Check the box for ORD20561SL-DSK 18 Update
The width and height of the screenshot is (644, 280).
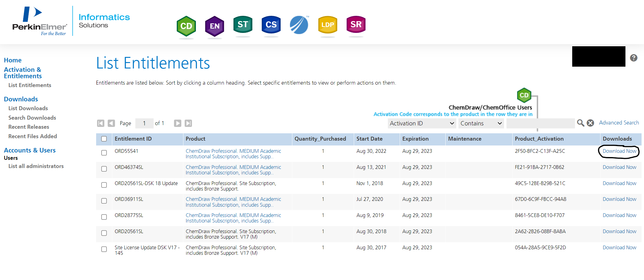[x=104, y=185]
